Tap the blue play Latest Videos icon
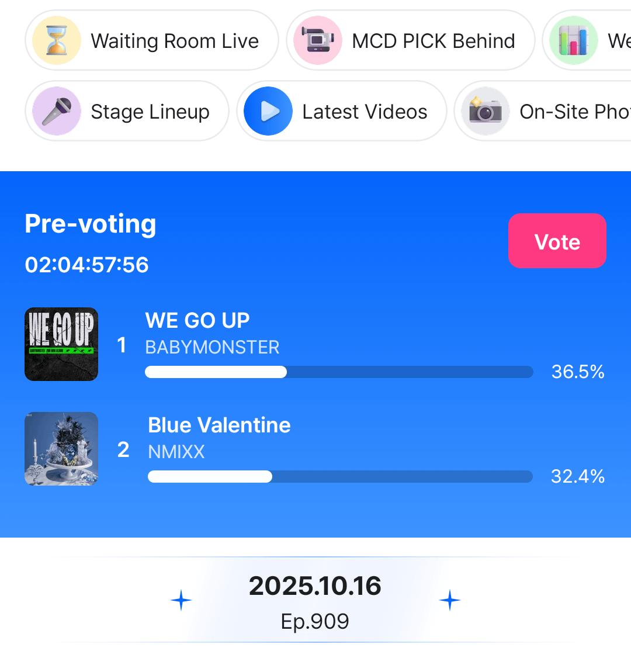631x672 pixels. pyautogui.click(x=268, y=111)
